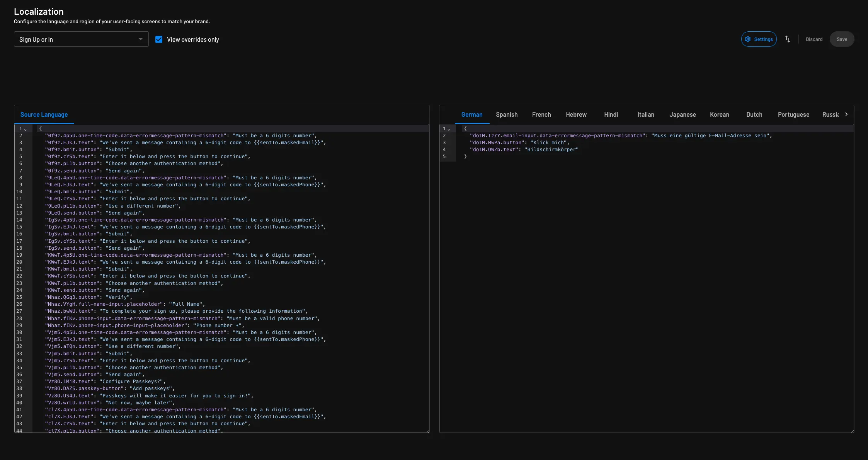Click line number 20 in Source editor gutter

(x=19, y=262)
